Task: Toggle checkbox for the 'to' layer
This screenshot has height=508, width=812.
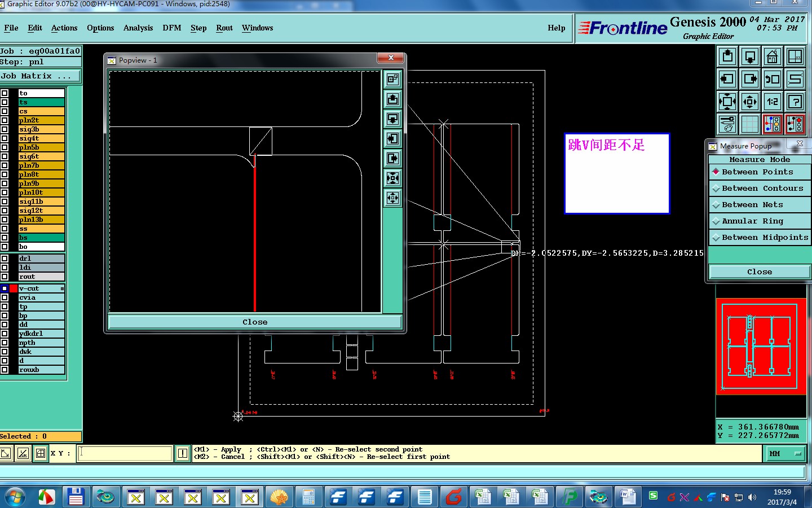Action: (5, 93)
